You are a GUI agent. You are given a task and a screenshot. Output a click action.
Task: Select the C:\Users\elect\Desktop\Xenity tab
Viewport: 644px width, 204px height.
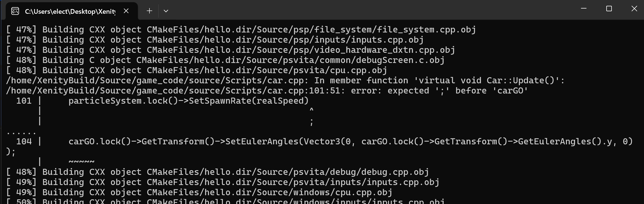(70, 11)
